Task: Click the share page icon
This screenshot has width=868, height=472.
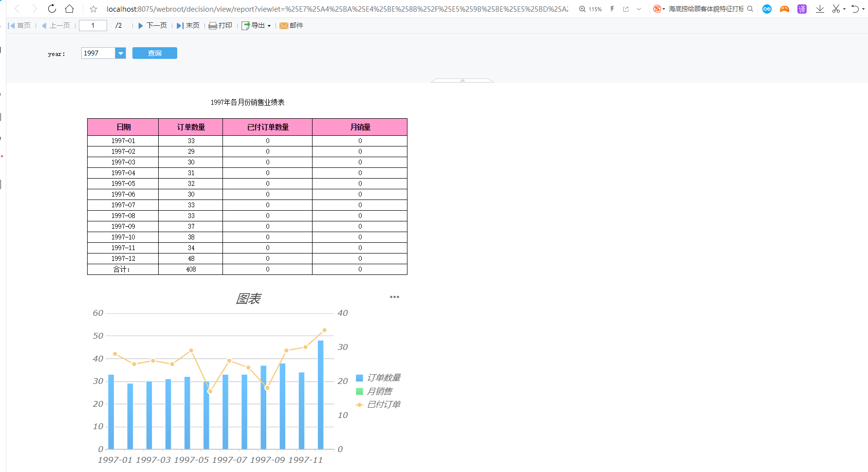Action: coord(626,9)
